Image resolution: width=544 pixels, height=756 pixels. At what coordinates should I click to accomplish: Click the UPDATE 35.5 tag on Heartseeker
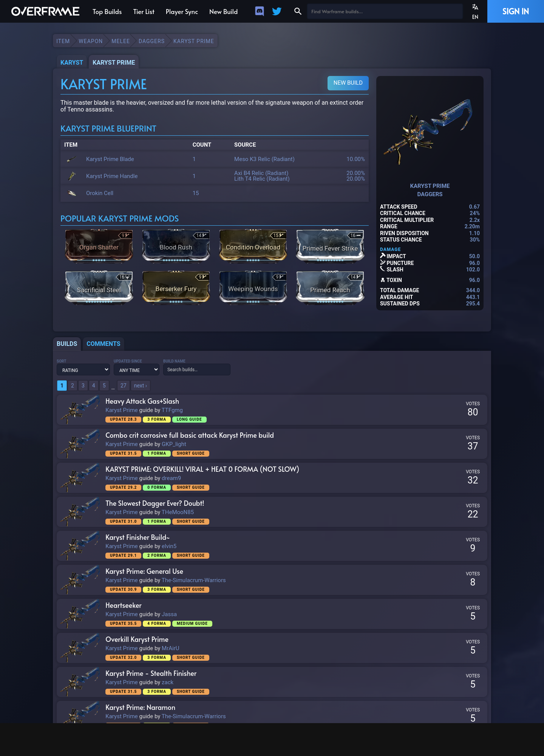click(123, 624)
